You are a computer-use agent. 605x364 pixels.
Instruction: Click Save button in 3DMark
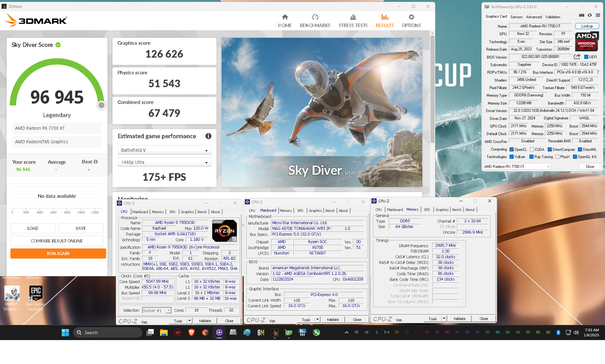coord(81,228)
